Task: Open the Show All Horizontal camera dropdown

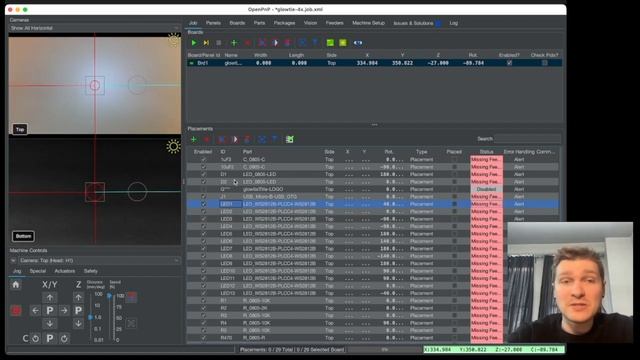Action: 95,28
